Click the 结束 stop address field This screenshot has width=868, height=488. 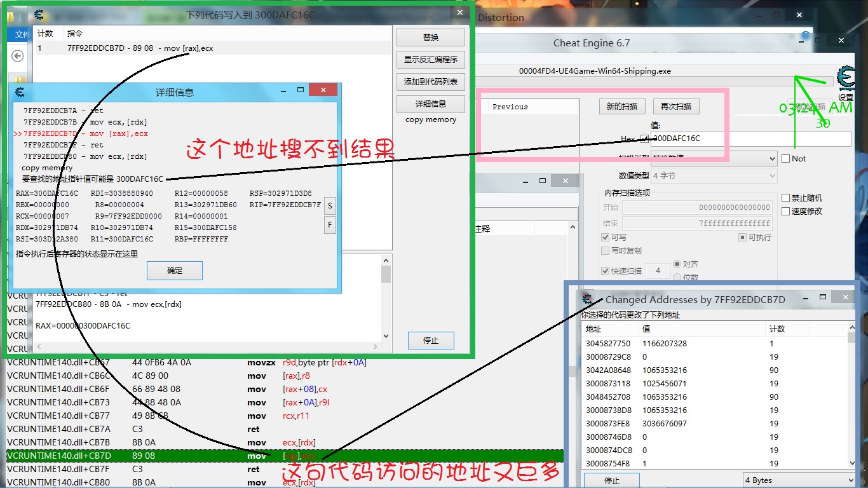[x=698, y=223]
